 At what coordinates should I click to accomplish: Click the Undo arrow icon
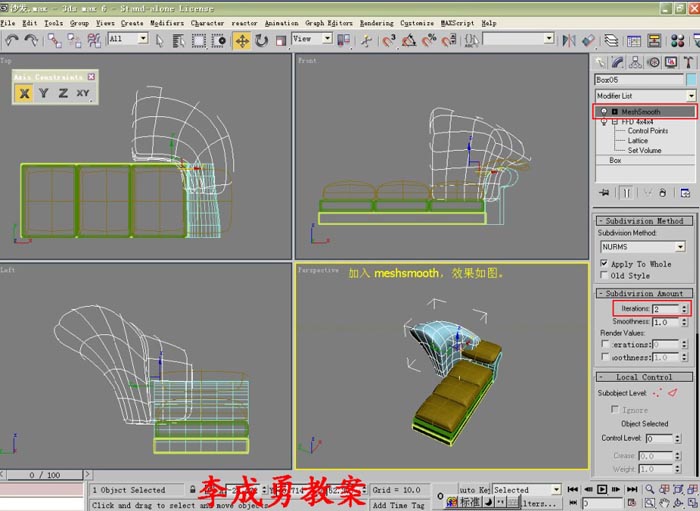click(12, 40)
